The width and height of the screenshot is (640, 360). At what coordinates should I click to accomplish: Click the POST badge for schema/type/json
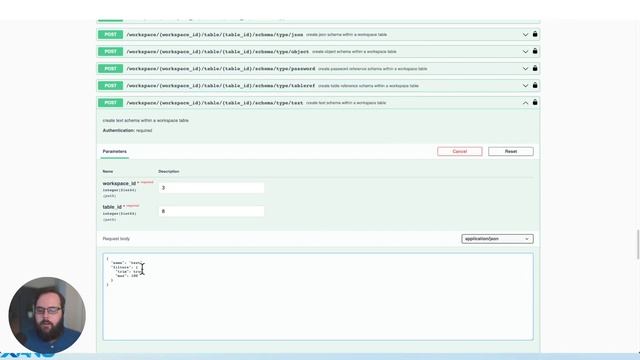pyautogui.click(x=110, y=35)
